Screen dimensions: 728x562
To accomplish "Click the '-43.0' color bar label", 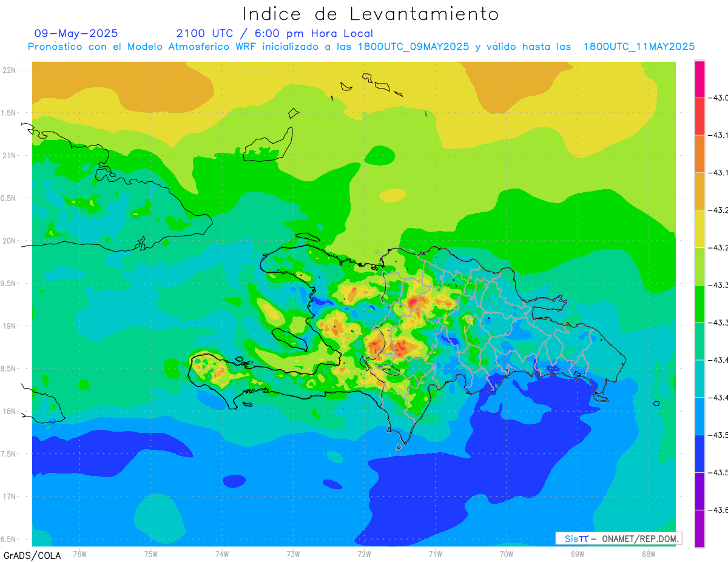I will tap(718, 98).
